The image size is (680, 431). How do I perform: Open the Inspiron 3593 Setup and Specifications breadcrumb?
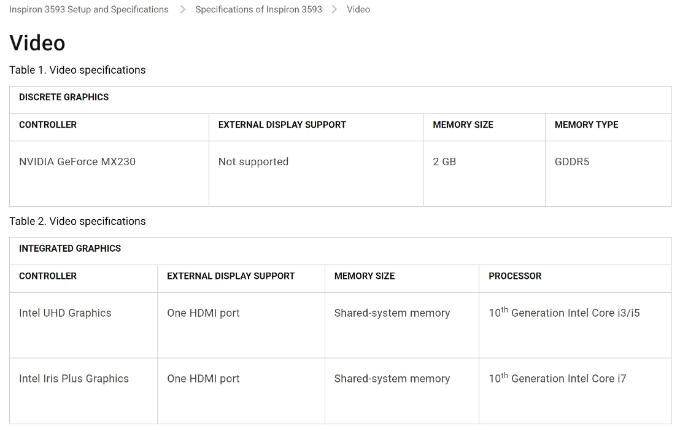click(89, 9)
